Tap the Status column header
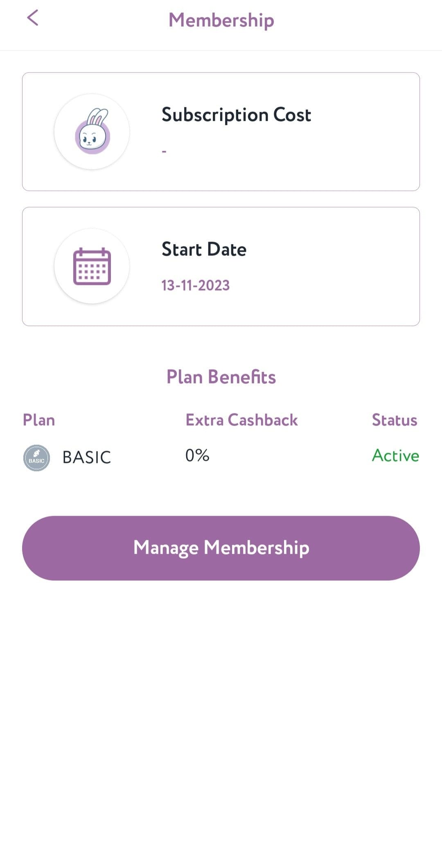 [x=395, y=420]
